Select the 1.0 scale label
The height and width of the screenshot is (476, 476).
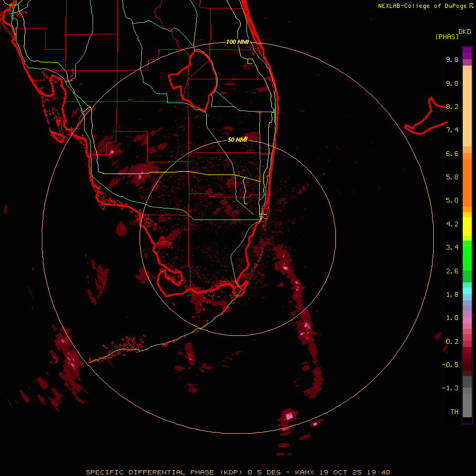(452, 318)
